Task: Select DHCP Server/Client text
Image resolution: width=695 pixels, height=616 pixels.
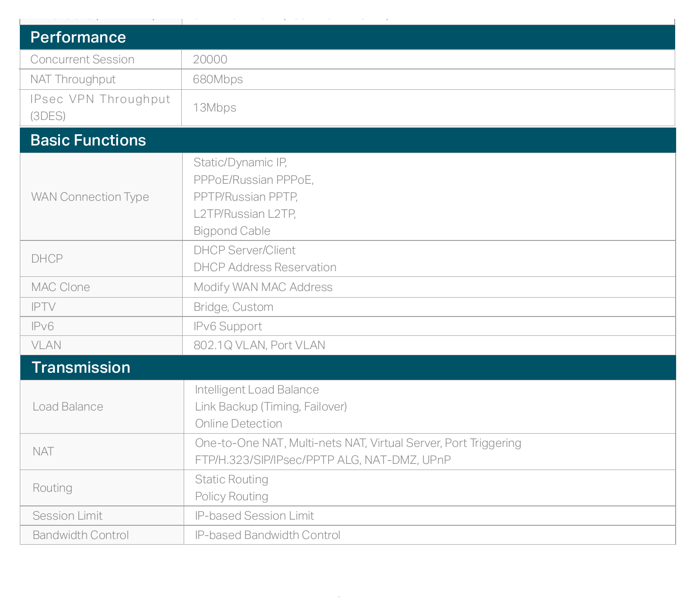Action: 245,250
